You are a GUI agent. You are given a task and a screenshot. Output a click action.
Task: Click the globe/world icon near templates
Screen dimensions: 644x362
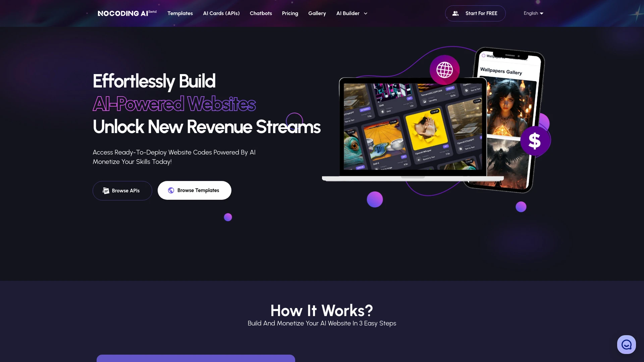click(x=171, y=190)
